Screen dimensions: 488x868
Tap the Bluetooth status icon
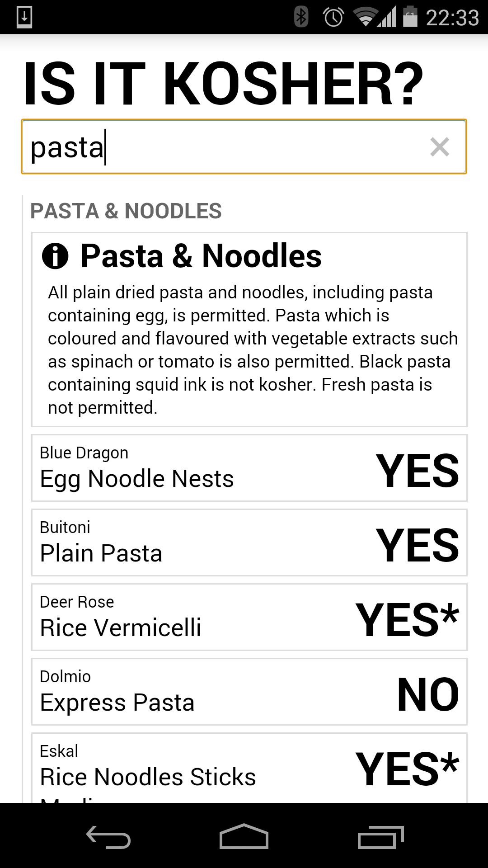click(x=301, y=17)
